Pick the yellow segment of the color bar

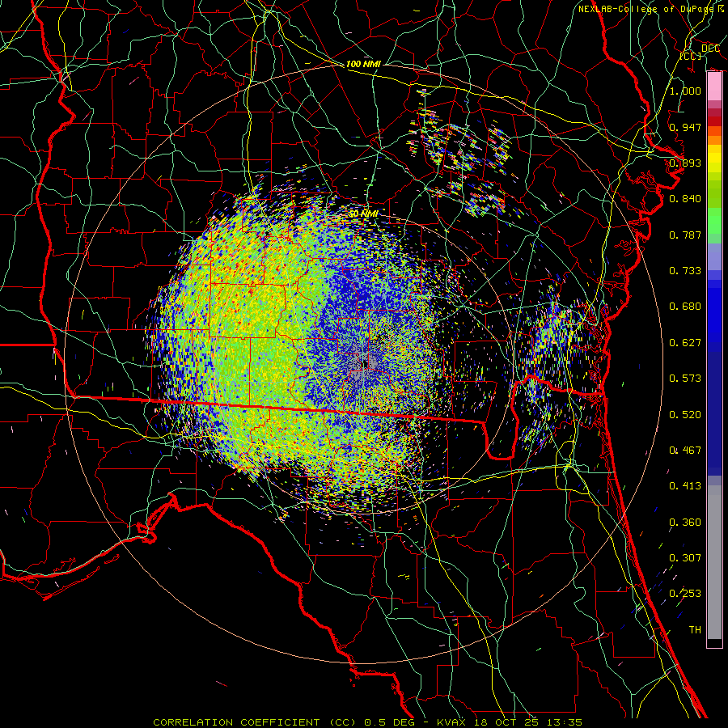714,159
